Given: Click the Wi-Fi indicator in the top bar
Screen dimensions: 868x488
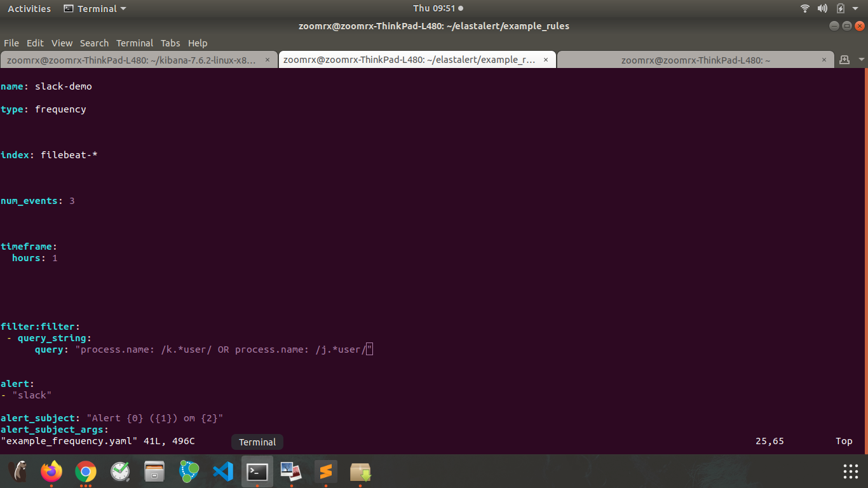Looking at the screenshot, I should point(804,8).
